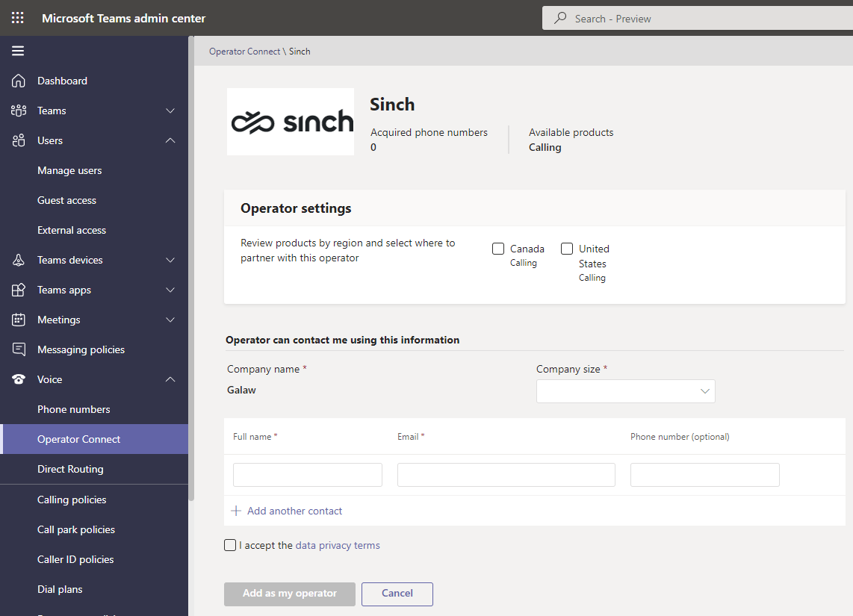The image size is (853, 616).
Task: Click the Voice phone icon
Action: coord(18,379)
